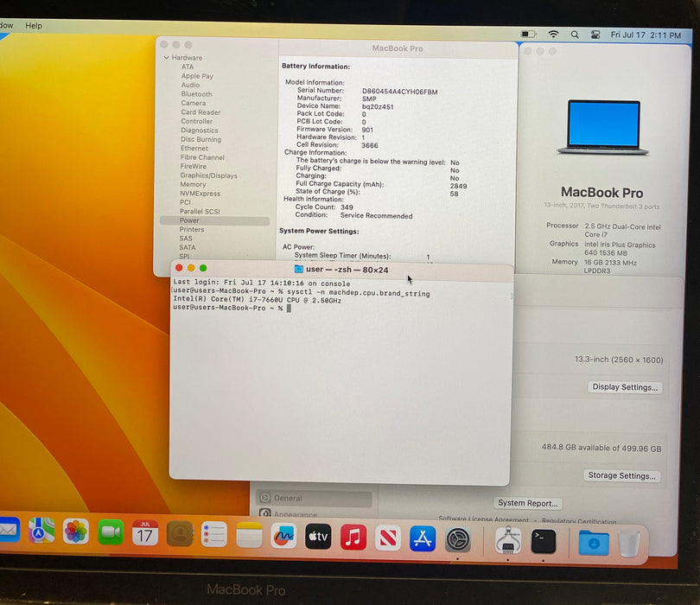Screen dimensions: 700x605
Task: Click the battery serial number D860454A4CYH06FBM
Action: [x=399, y=92]
